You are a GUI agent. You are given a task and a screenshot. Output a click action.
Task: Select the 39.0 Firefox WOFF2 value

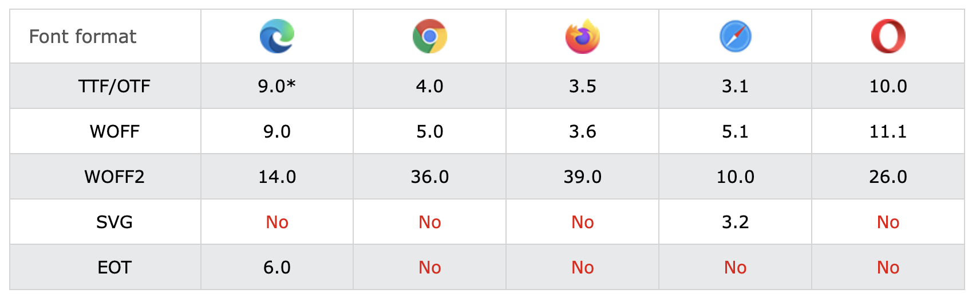point(583,177)
